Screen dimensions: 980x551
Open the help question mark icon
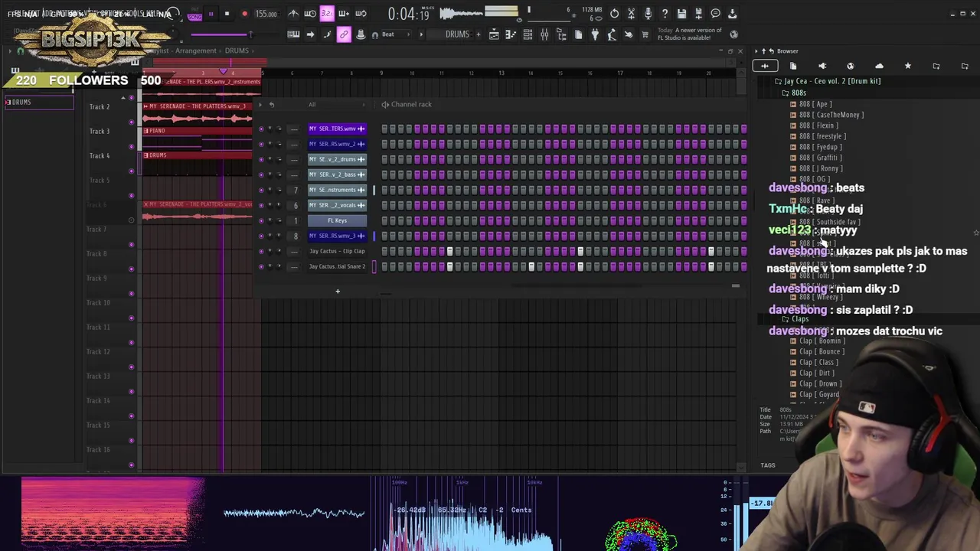665,14
